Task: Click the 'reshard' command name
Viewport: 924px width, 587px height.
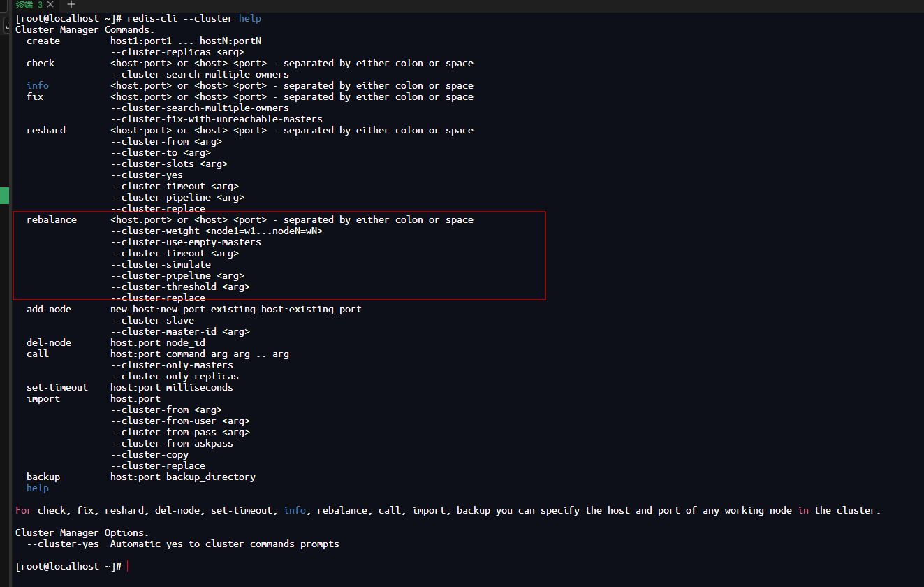Action: click(x=46, y=130)
